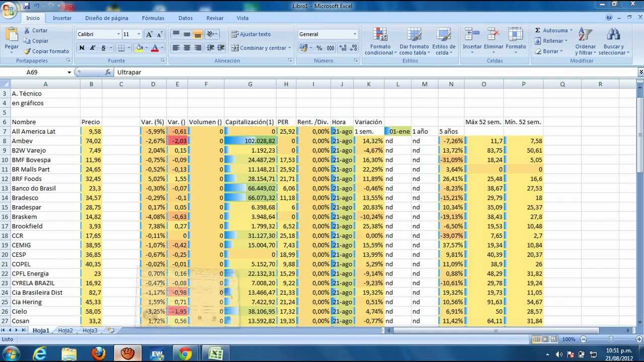Toggle italic (K) formatting

93,48
